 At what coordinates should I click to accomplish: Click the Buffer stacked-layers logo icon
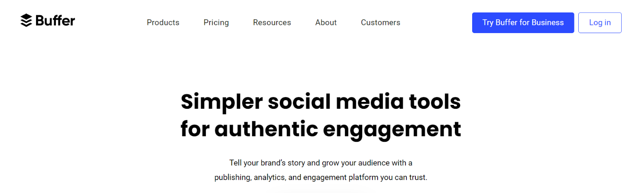[x=26, y=20]
